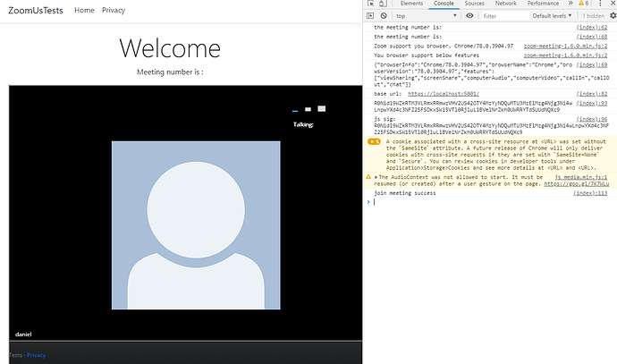Open the goo.gl link in AudioContext warning
Screen dimensions: 617x364
pos(577,183)
